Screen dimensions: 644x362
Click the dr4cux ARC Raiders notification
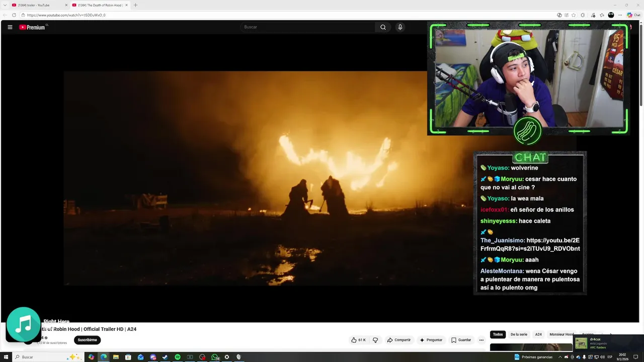[x=609, y=343]
